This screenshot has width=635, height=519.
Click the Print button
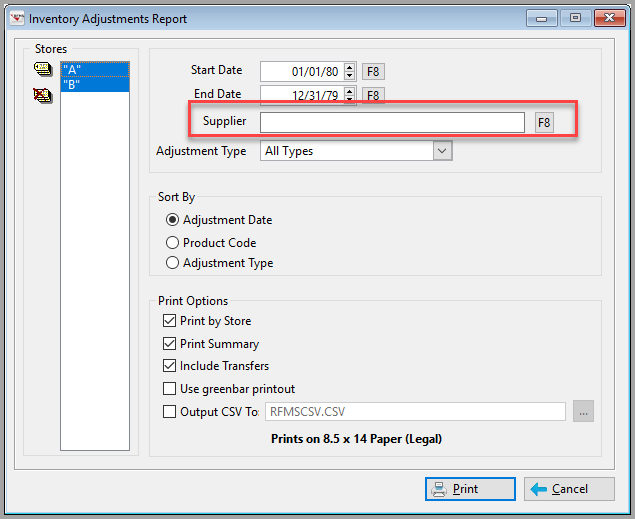(470, 489)
